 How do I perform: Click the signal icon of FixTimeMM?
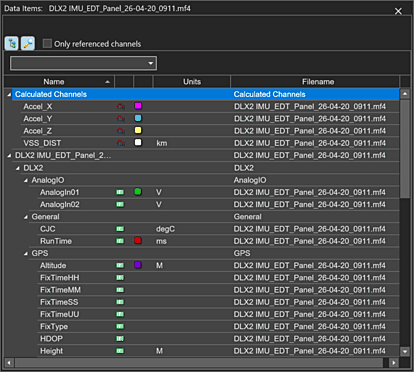tap(120, 290)
